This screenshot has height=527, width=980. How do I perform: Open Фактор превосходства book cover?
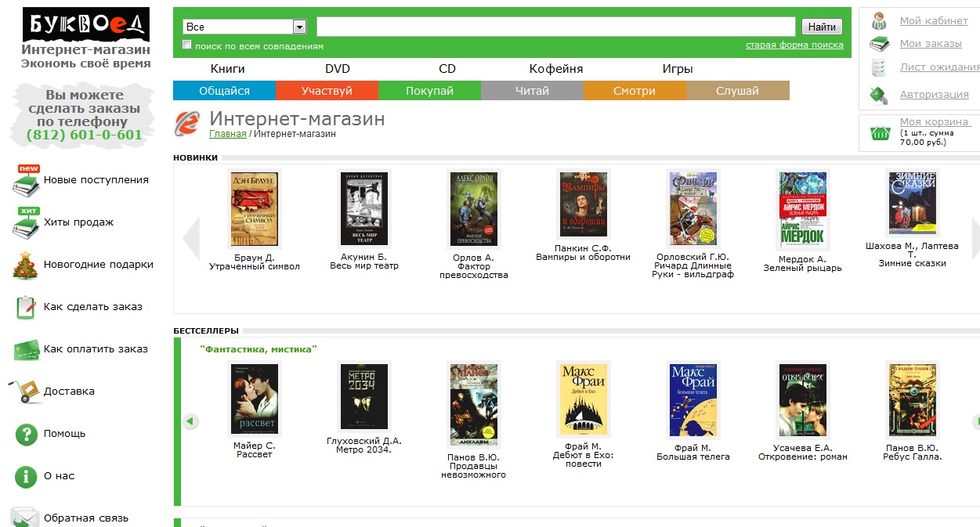coord(474,209)
